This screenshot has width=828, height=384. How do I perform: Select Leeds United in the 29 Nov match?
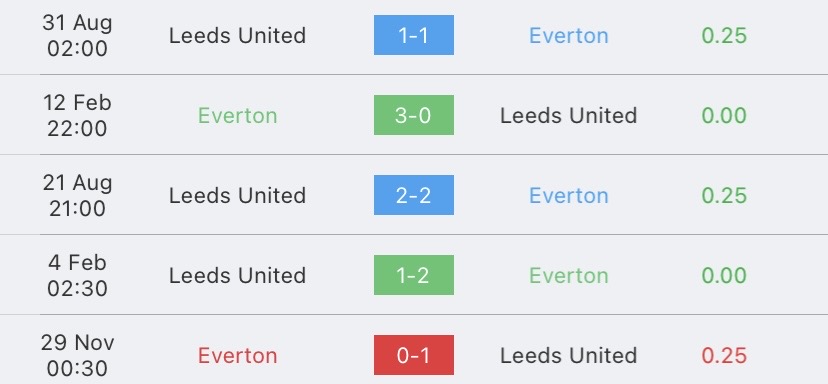click(569, 355)
